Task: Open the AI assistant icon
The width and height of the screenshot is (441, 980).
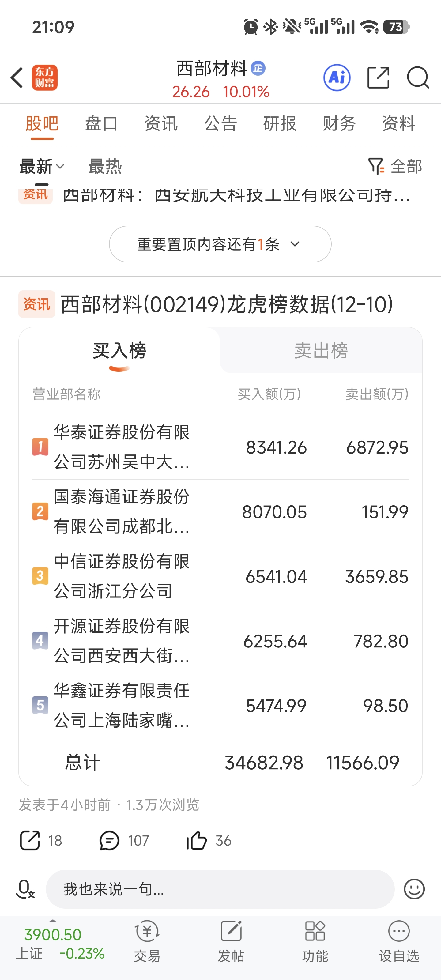Action: tap(337, 77)
